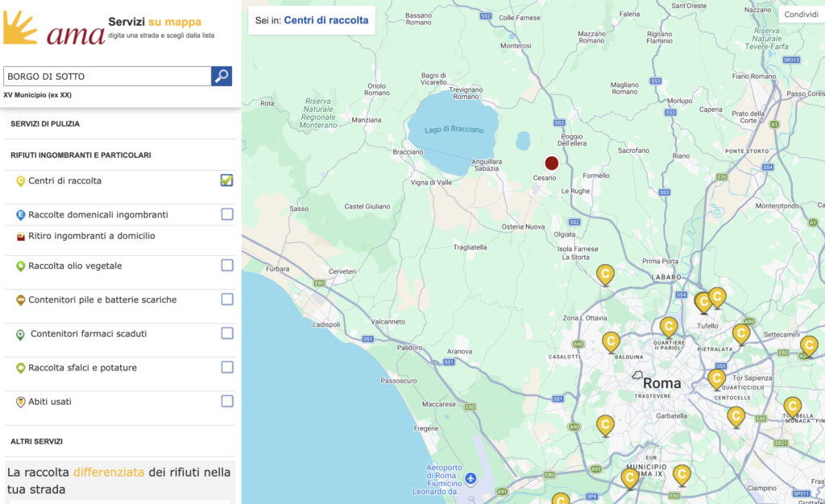Click the Centri di raccolta breadcrumb
The image size is (825, 504).
pyautogui.click(x=325, y=20)
